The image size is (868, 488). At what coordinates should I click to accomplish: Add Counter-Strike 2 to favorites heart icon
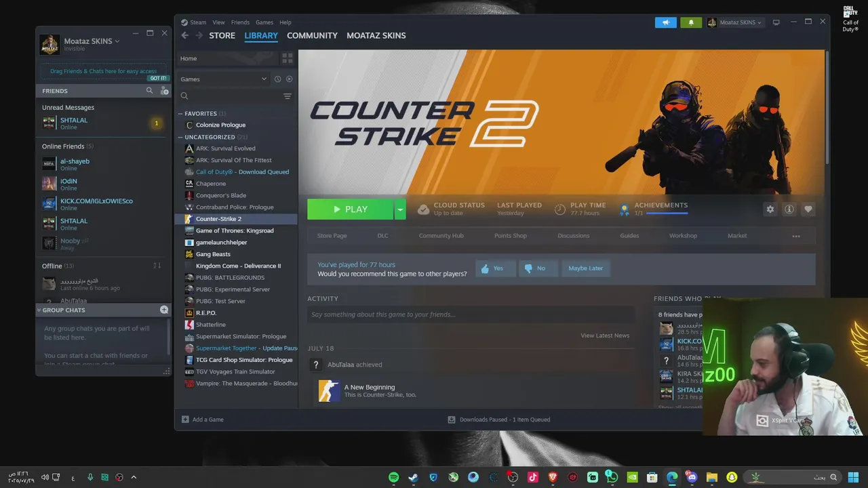point(808,209)
